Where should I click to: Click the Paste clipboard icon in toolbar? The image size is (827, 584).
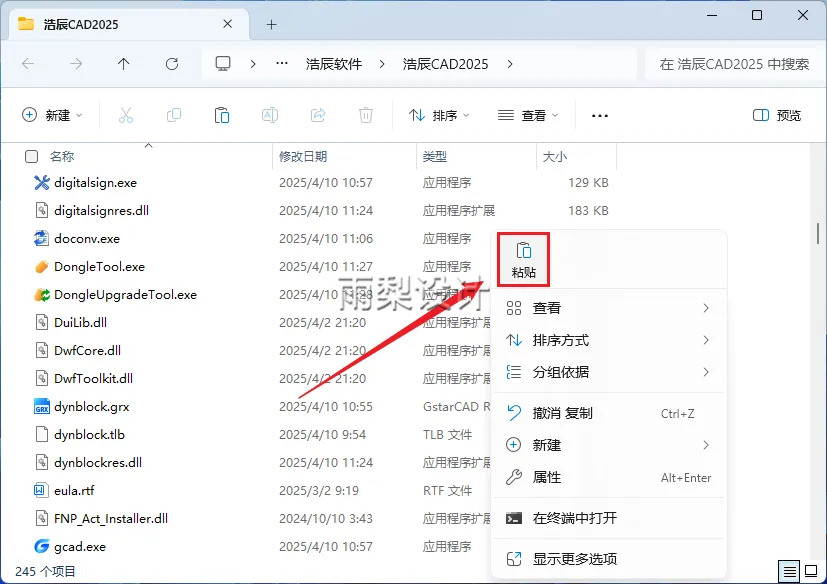click(x=222, y=115)
